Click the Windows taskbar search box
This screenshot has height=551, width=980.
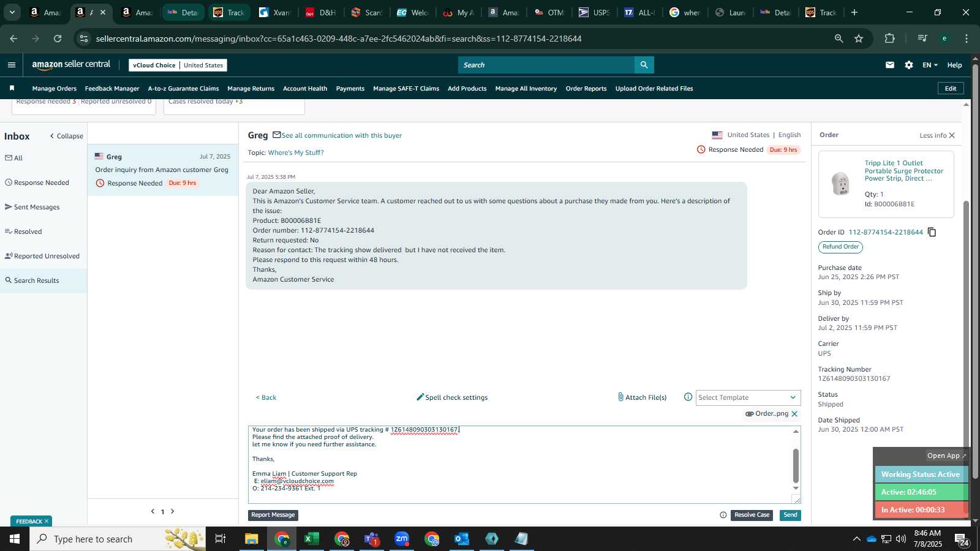pyautogui.click(x=117, y=539)
